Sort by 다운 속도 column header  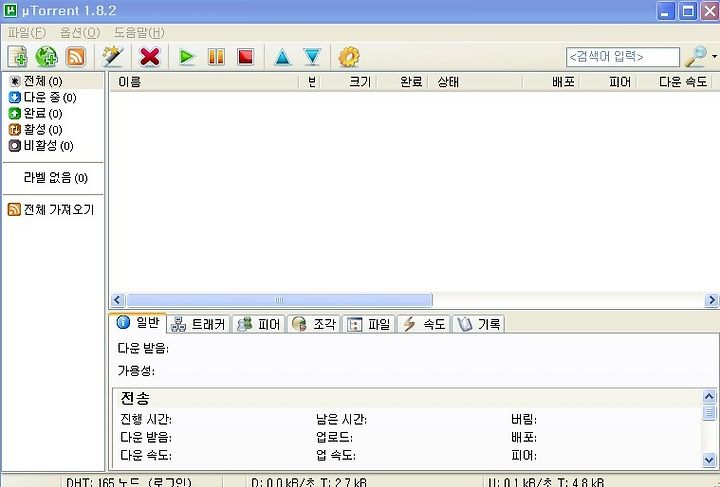click(675, 82)
